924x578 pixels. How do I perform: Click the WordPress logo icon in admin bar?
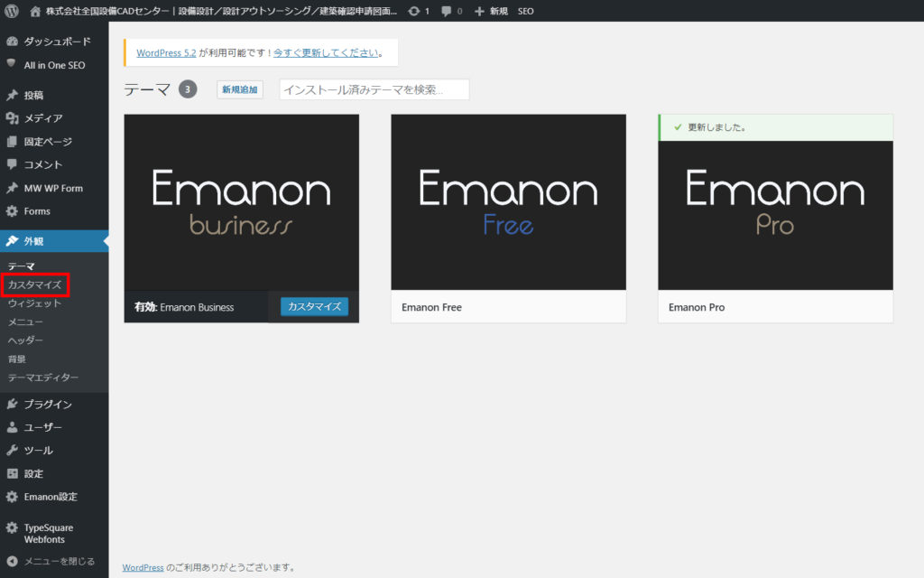(x=12, y=11)
